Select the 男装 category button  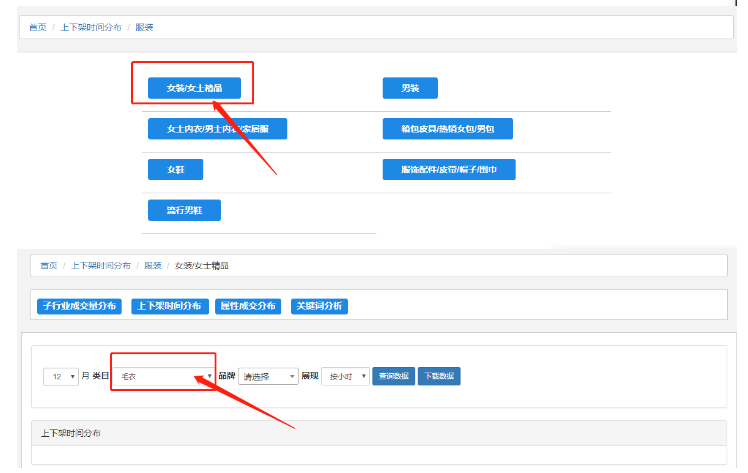(x=410, y=88)
